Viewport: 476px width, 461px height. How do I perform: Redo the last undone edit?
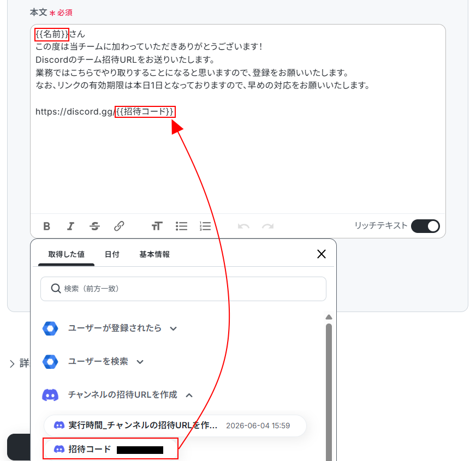(267, 226)
